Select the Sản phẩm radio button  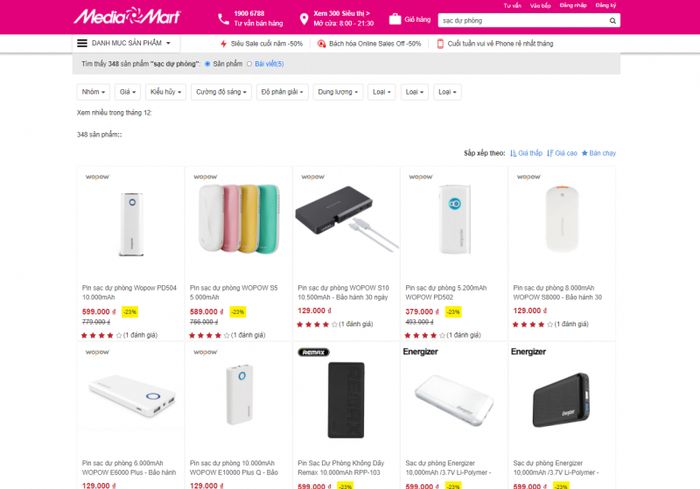pos(207,64)
